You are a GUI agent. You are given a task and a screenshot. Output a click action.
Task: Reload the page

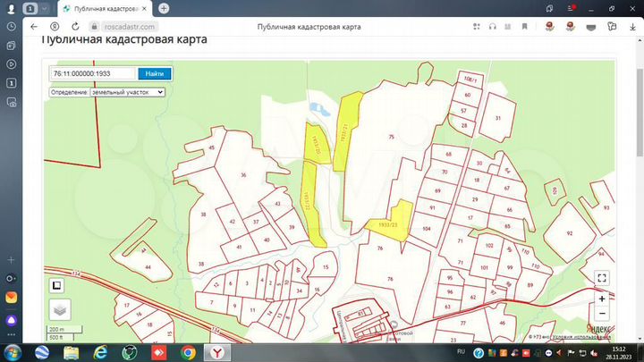72,27
